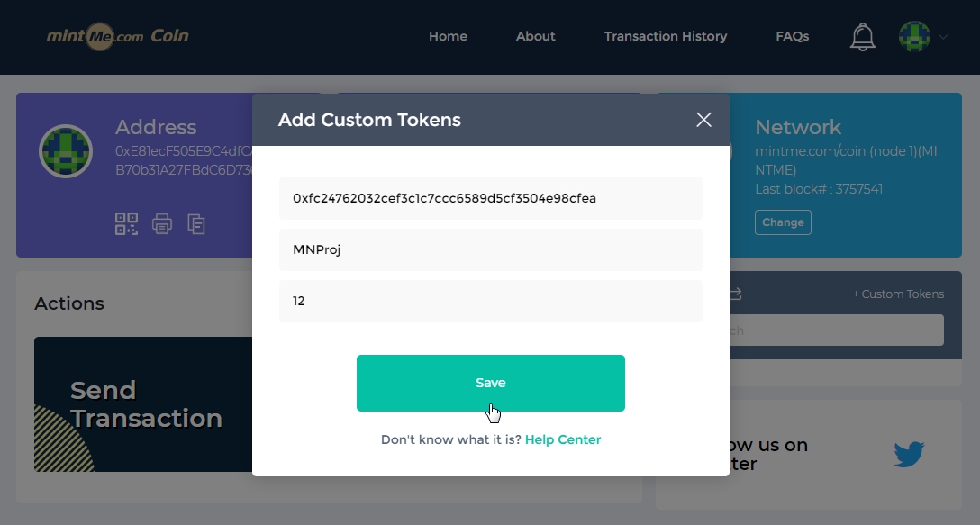980x525 pixels.
Task: Close the Add Custom Tokens dialog
Action: 703,120
